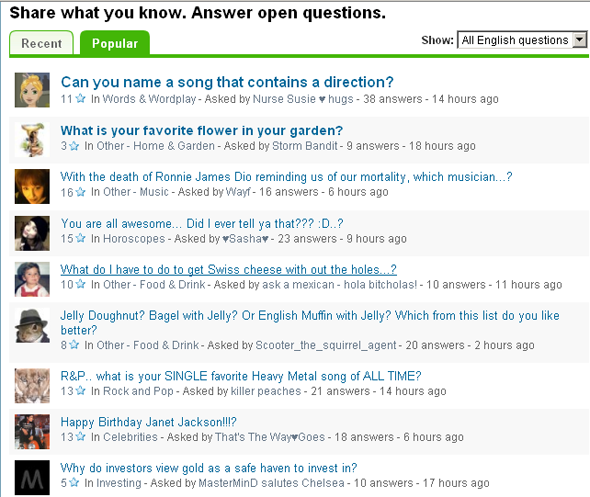The height and width of the screenshot is (497, 590).
Task: Click the star icon next to 11
Action: (x=81, y=99)
